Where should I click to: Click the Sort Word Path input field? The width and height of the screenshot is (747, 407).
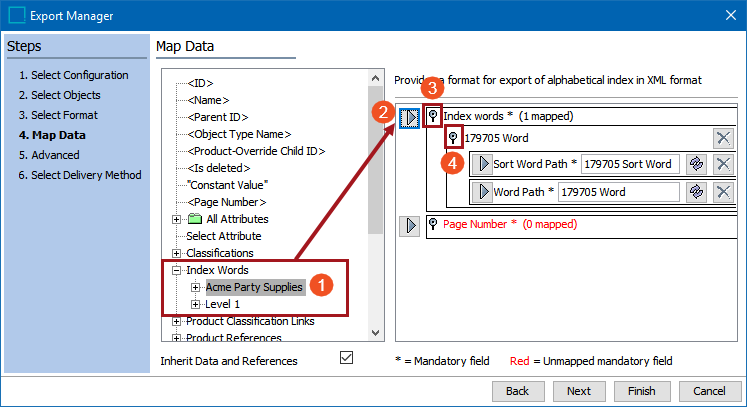pos(629,164)
